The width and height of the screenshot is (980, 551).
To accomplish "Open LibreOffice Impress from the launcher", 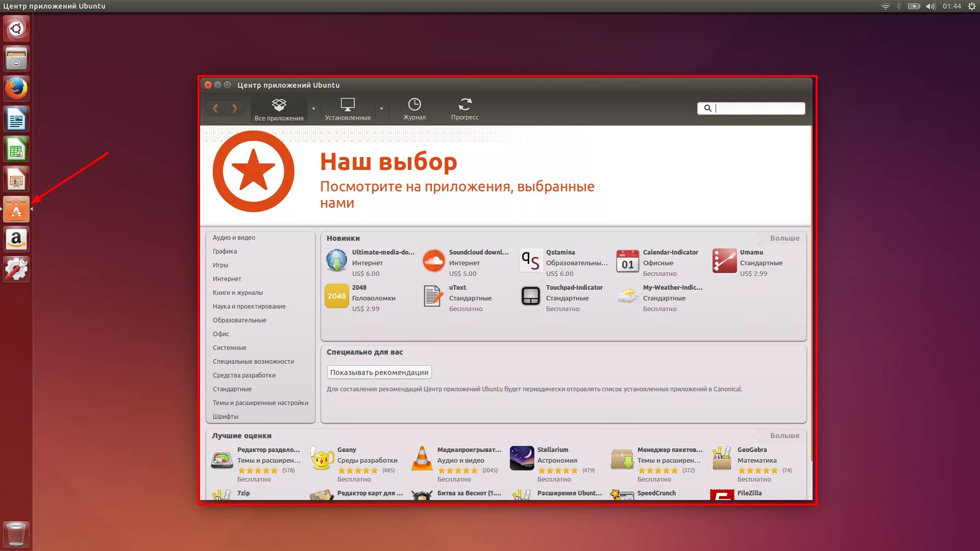I will coord(16,179).
